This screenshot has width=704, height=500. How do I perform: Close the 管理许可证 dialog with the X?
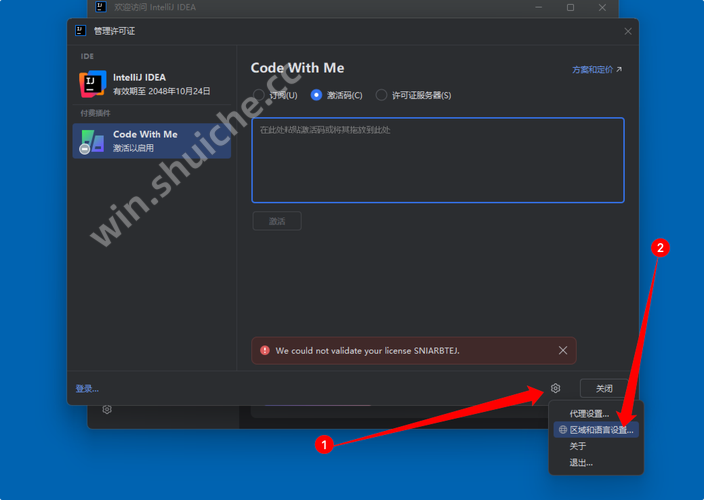coord(628,31)
